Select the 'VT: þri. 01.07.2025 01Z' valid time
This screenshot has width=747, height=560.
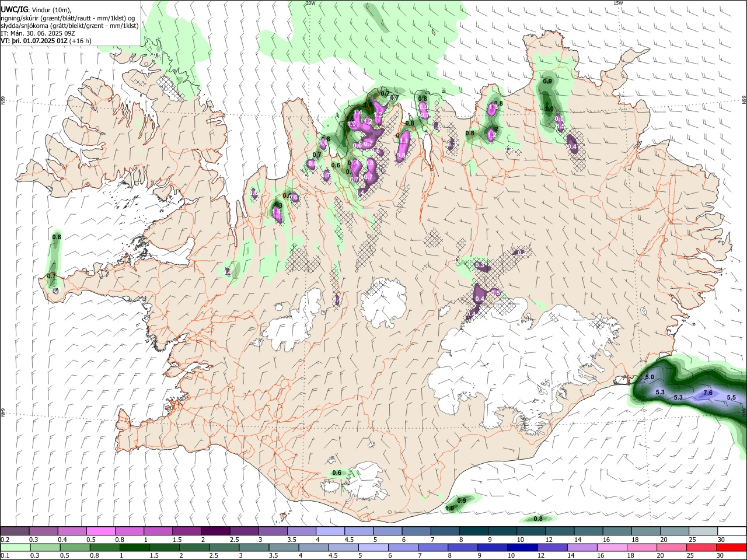pyautogui.click(x=34, y=41)
